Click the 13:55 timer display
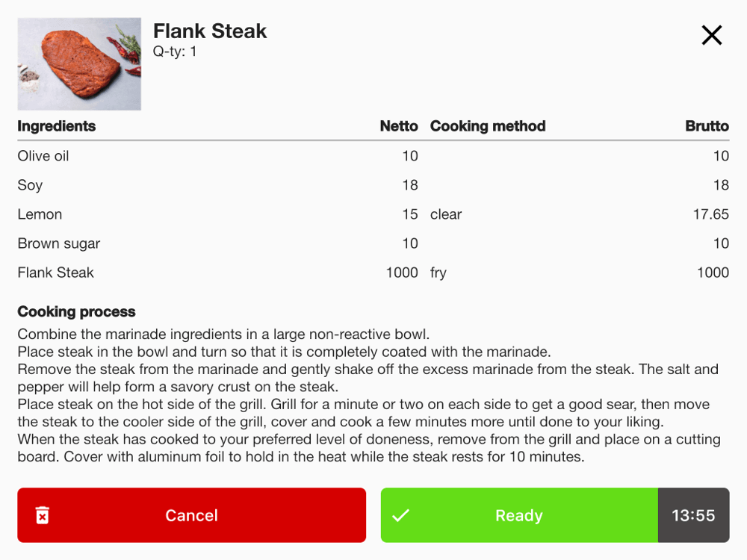 tap(693, 515)
